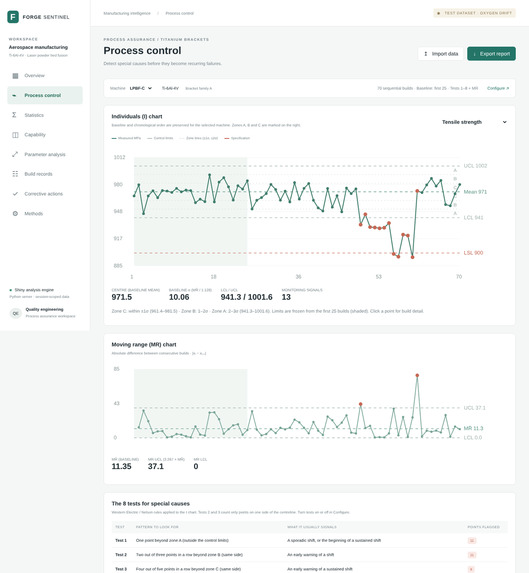This screenshot has width=529, height=573.
Task: Toggle the Measured MPa legend entry
Action: tap(126, 138)
